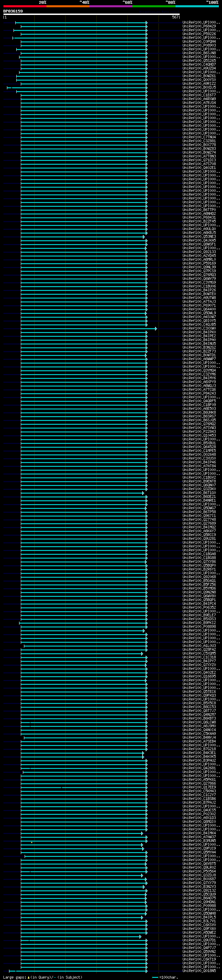Open hit UniRef100_Q5S265
This screenshot has height=980, width=222.
pos(199,60)
